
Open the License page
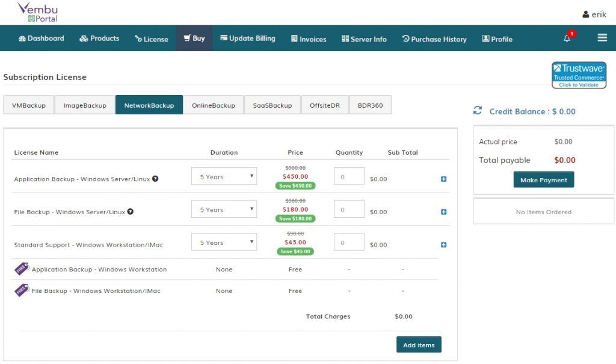[x=152, y=39]
